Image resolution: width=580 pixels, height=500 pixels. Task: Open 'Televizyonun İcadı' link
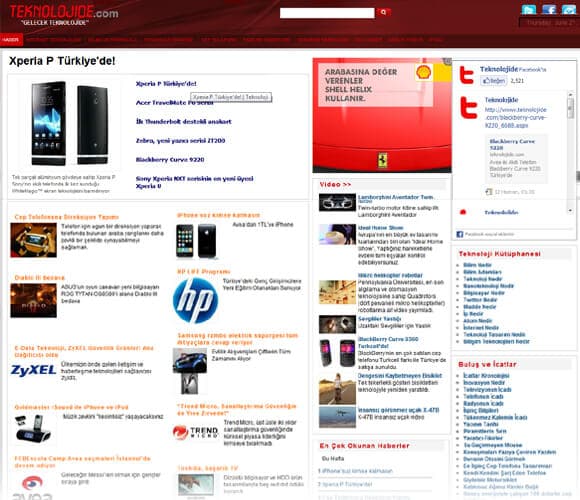point(488,390)
